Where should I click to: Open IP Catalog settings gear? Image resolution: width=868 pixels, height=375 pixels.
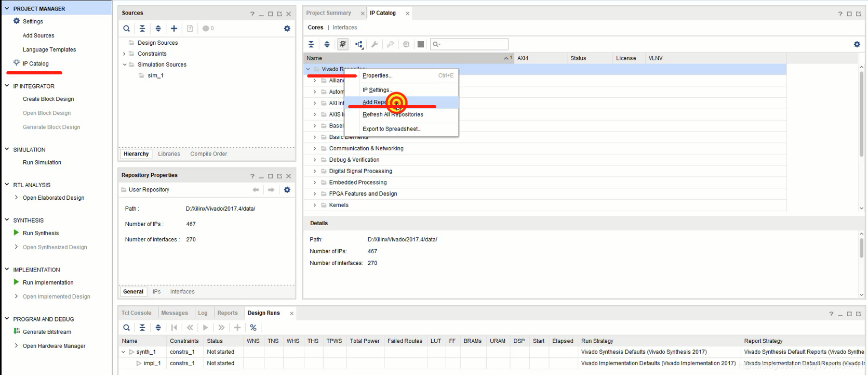[x=857, y=44]
